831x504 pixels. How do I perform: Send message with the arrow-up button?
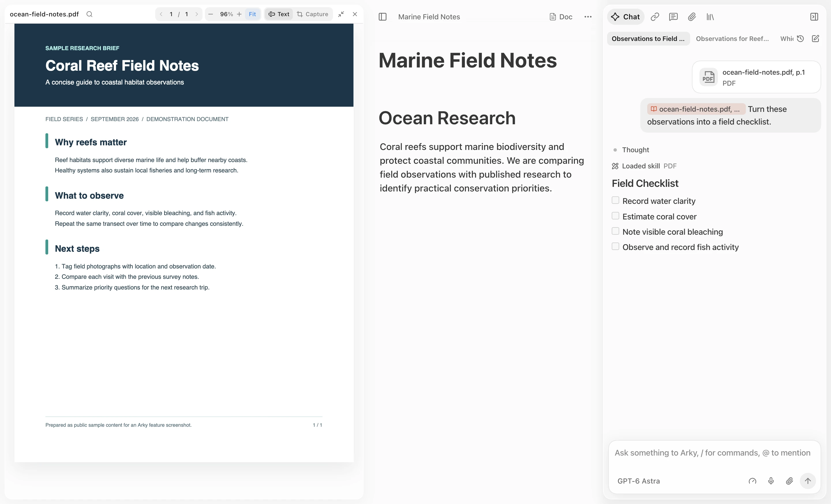click(808, 481)
